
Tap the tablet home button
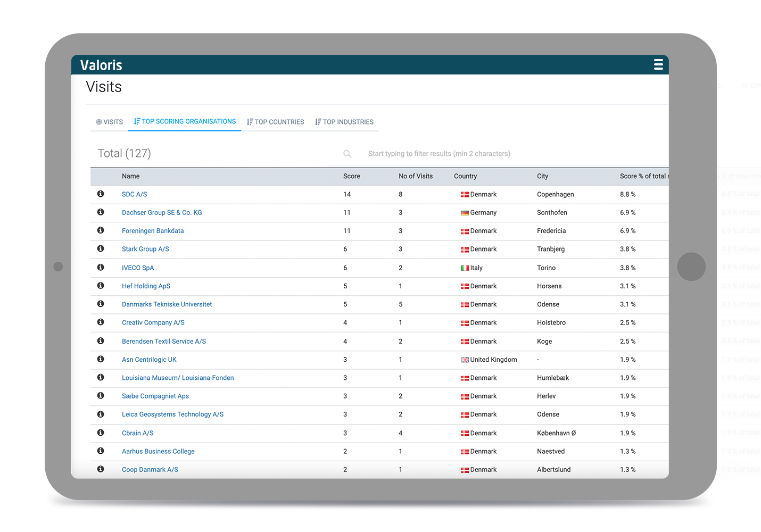click(691, 267)
